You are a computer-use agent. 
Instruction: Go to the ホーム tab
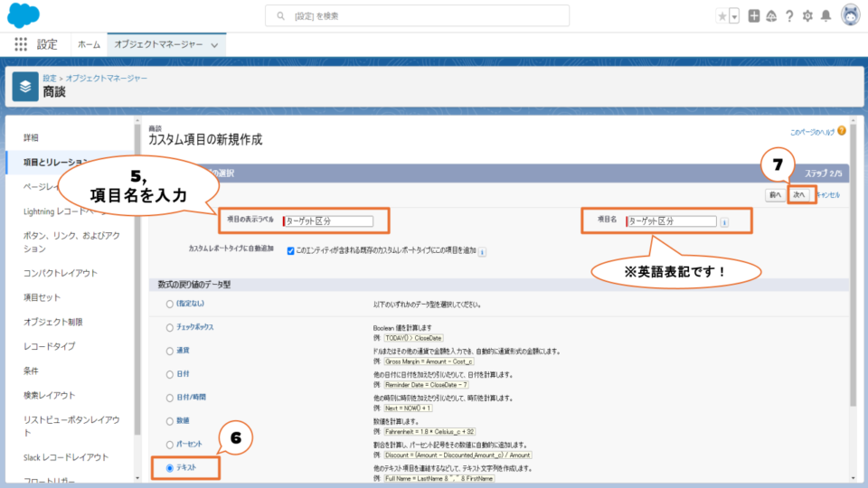89,44
